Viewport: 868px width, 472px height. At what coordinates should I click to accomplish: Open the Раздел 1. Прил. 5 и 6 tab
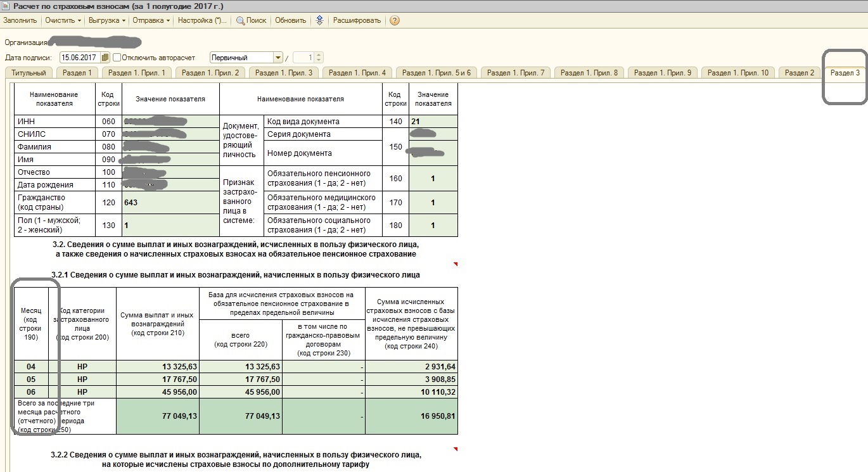(437, 73)
